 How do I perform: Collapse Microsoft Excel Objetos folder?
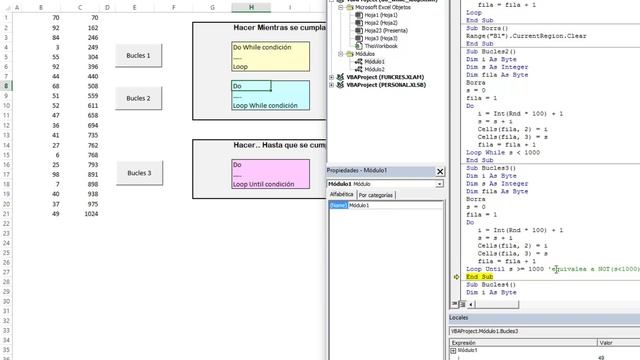coord(340,7)
